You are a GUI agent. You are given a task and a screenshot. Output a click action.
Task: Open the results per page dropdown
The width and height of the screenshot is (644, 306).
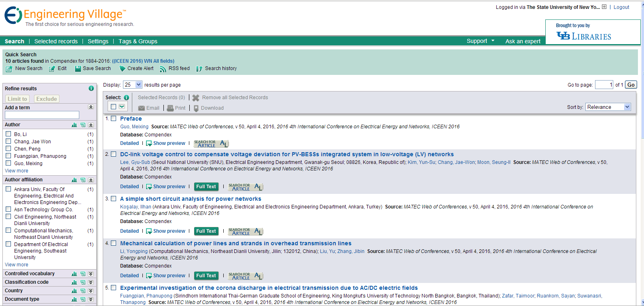pyautogui.click(x=133, y=85)
